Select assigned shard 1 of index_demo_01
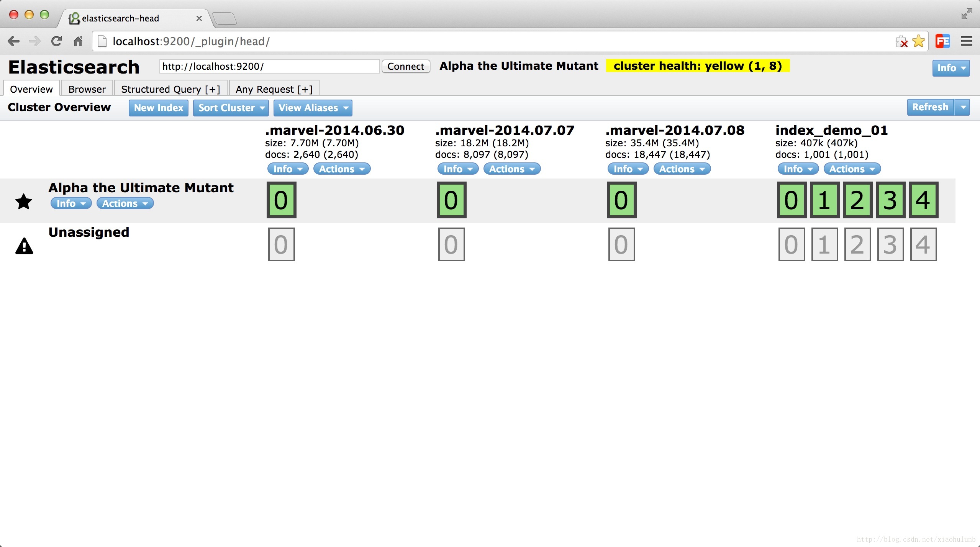The width and height of the screenshot is (980, 547). (x=824, y=200)
